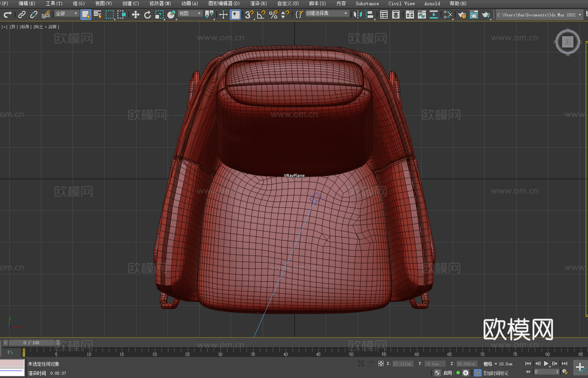Image resolution: width=588 pixels, height=378 pixels.
Task: Open the 创建选择集 named selection dropdown
Action: (x=327, y=13)
